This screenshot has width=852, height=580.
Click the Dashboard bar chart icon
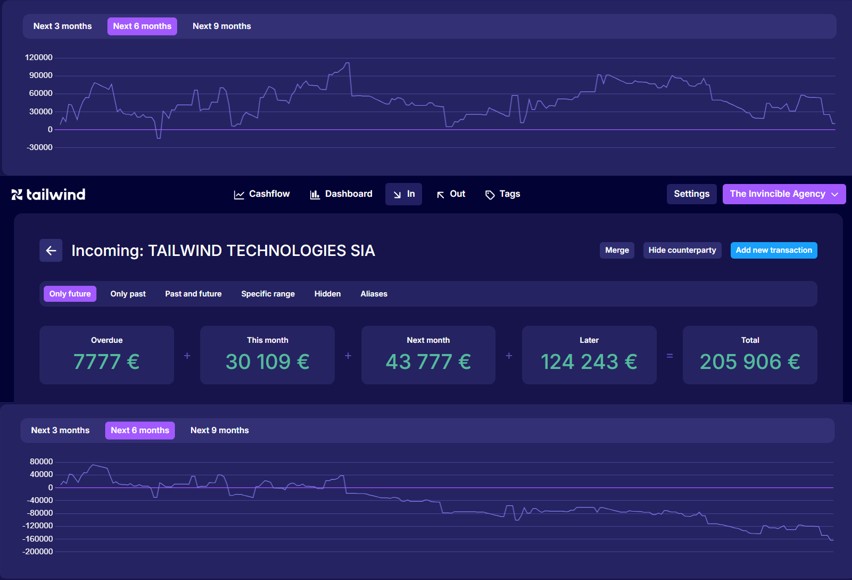coord(315,195)
